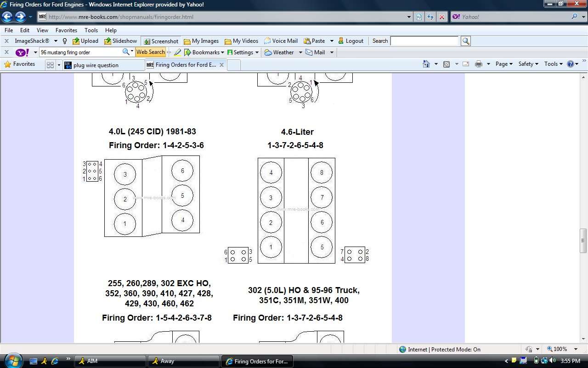588x368 pixels.
Task: Open the command bar Tools dropdown
Action: tap(554, 64)
